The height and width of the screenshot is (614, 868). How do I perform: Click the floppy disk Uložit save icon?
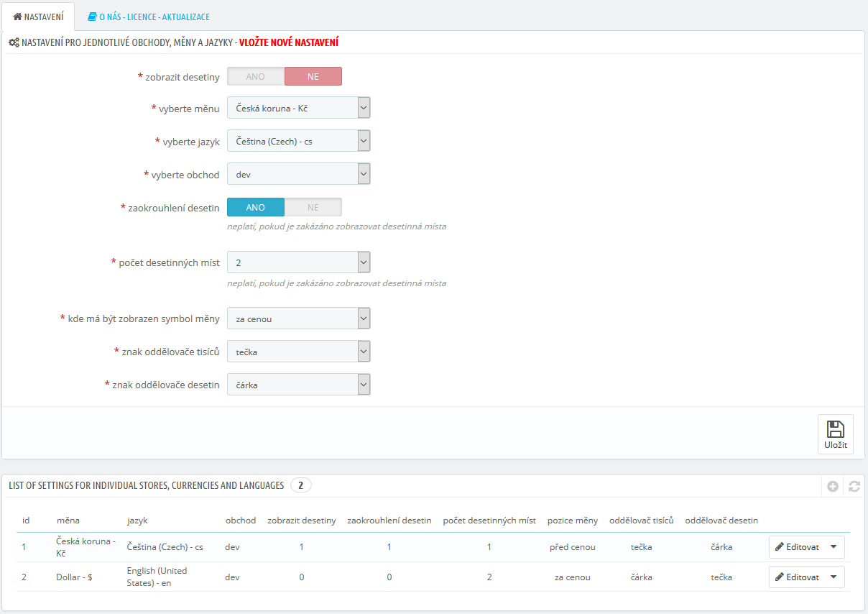[836, 429]
